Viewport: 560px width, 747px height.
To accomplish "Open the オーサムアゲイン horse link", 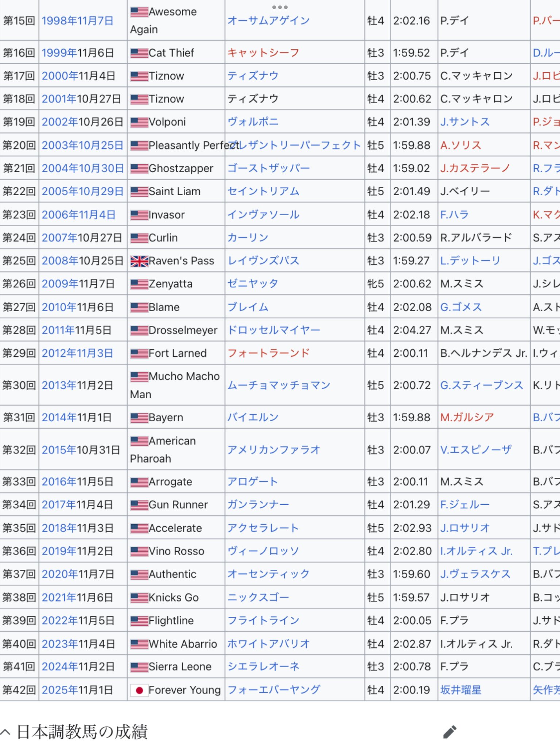I will [x=269, y=21].
